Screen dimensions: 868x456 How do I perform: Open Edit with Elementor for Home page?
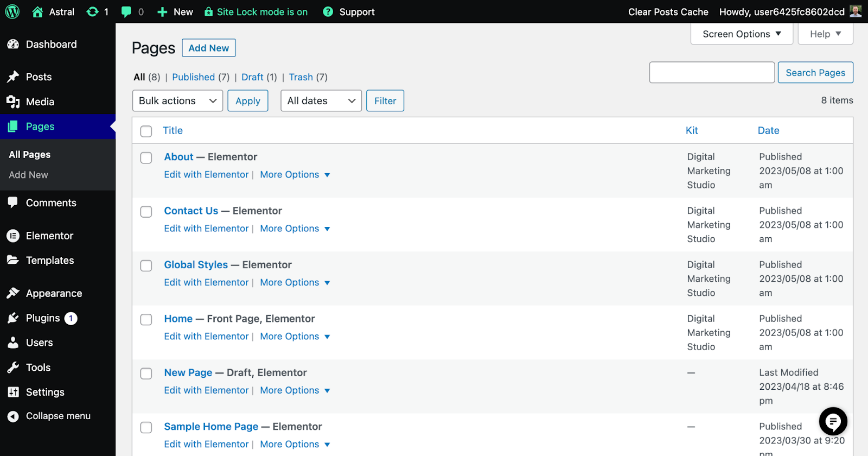point(206,337)
